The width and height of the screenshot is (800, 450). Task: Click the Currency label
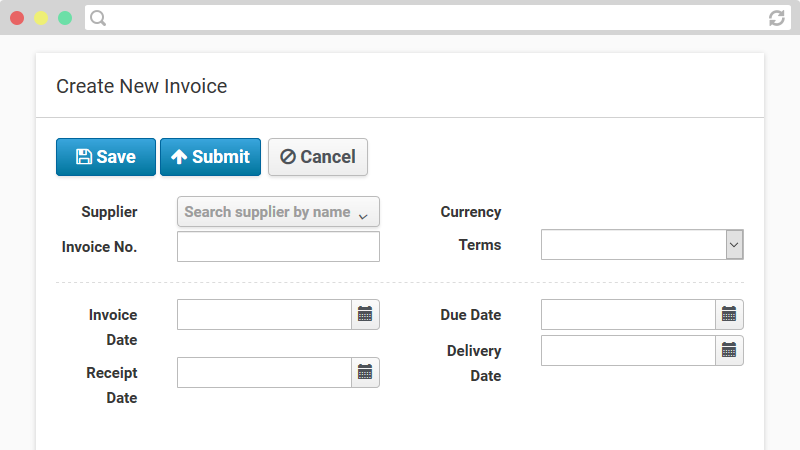tap(471, 212)
